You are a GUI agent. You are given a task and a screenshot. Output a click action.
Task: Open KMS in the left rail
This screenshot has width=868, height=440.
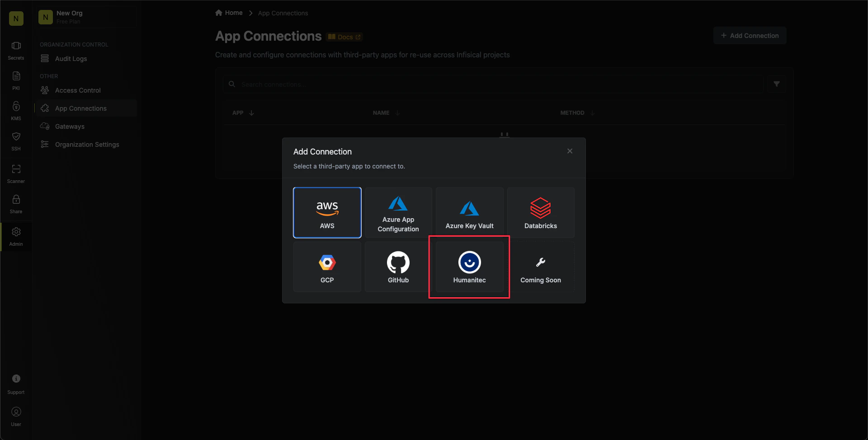(x=16, y=111)
